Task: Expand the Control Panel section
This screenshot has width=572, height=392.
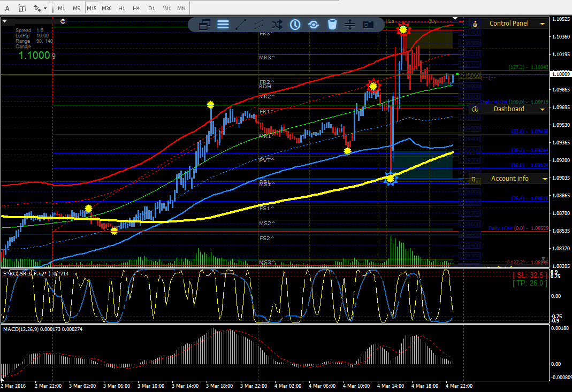Action: (543, 24)
